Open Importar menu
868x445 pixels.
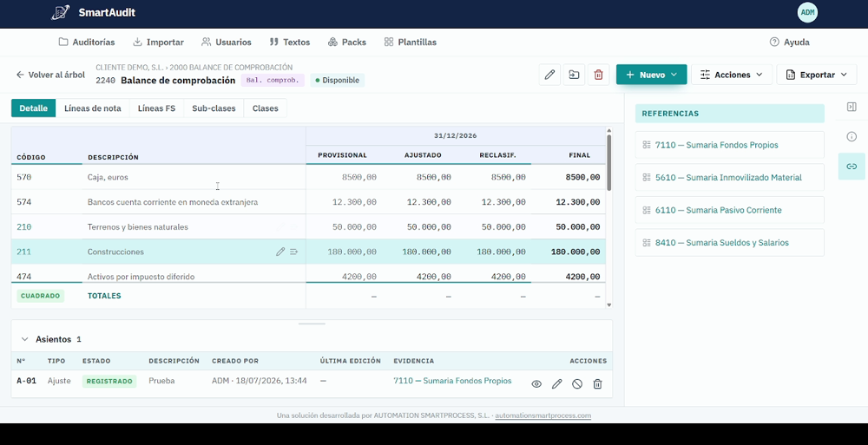pos(158,42)
